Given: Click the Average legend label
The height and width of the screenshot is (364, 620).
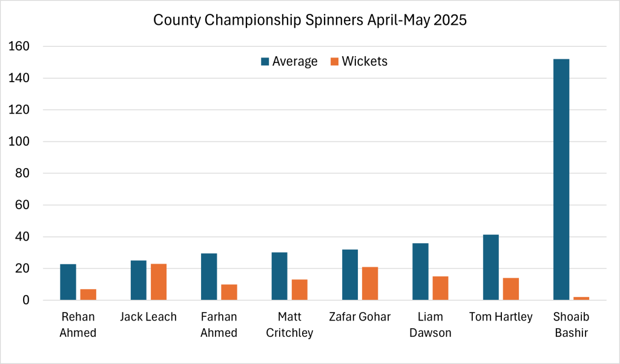Looking at the screenshot, I should (295, 62).
